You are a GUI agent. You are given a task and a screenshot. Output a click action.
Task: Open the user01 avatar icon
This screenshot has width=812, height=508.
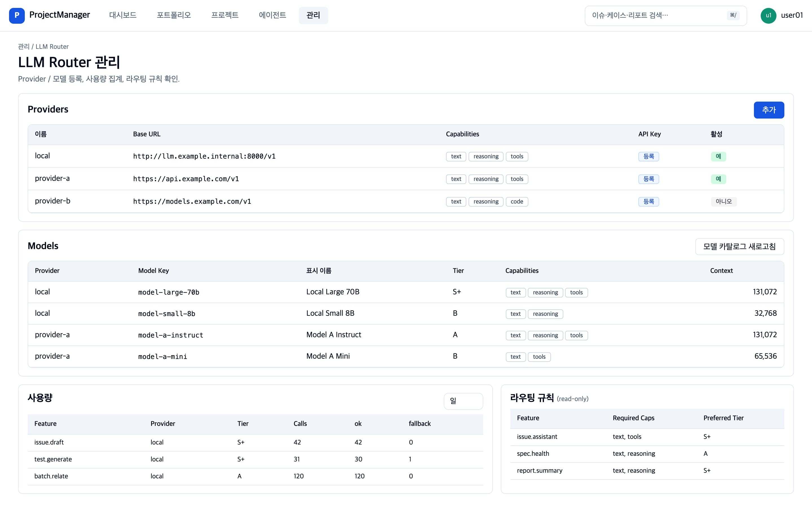[768, 16]
